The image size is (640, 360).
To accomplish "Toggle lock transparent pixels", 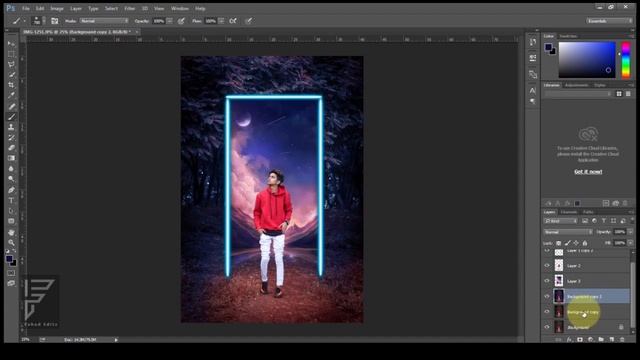I will pyautogui.click(x=559, y=243).
